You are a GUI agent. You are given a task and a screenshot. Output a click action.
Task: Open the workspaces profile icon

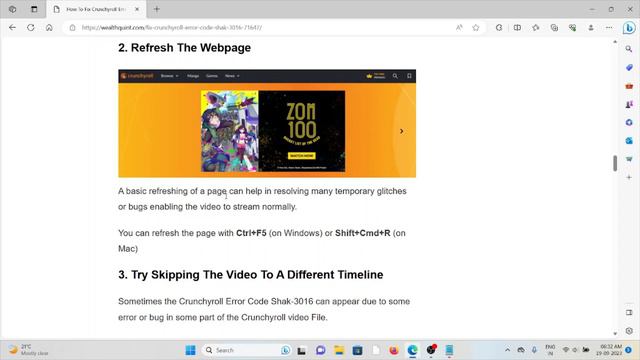(x=12, y=9)
